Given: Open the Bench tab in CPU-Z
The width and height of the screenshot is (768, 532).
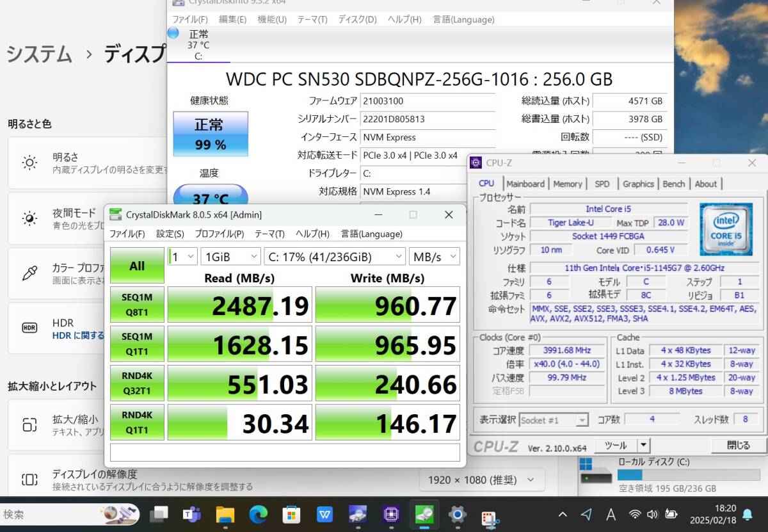Looking at the screenshot, I should point(673,184).
